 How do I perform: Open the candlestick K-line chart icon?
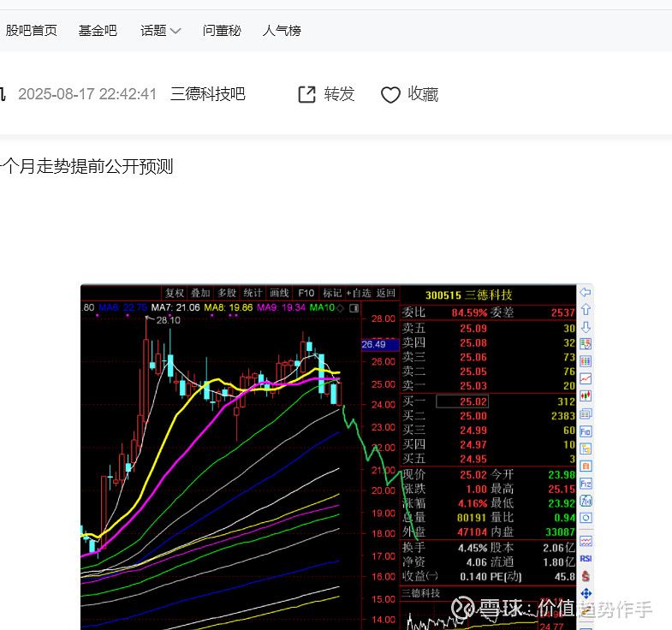coord(586,396)
